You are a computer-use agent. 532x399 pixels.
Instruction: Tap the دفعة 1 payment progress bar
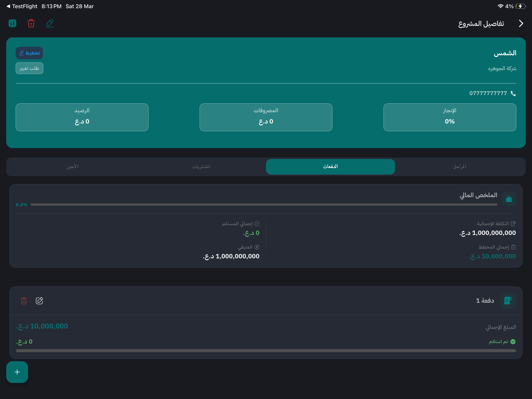[x=266, y=351]
